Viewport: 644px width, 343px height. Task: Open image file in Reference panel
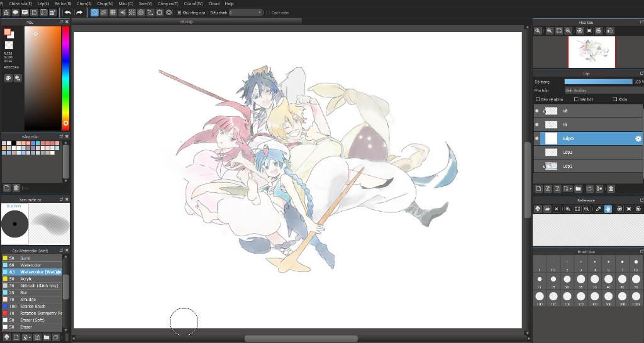tap(547, 209)
